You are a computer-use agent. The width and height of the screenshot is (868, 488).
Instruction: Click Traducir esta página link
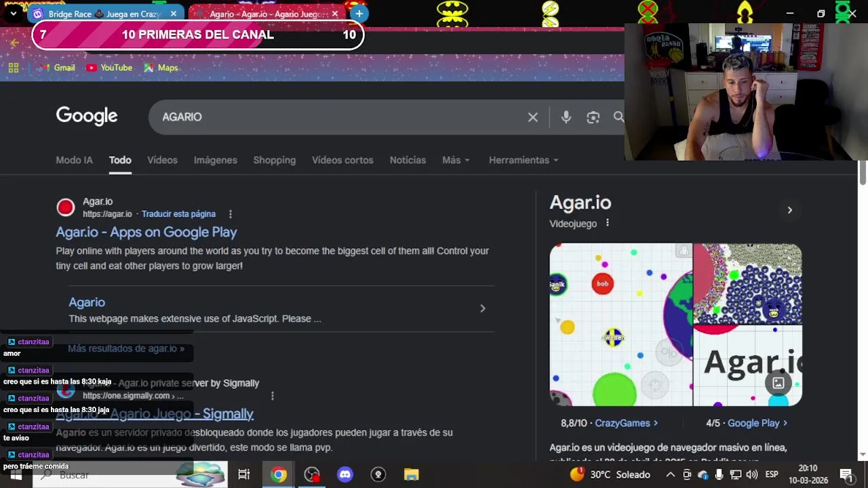coord(178,214)
